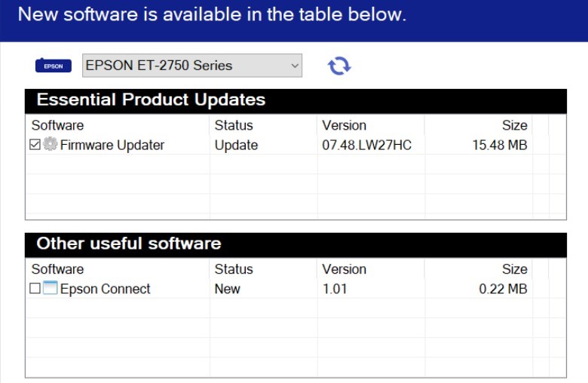Sort Other useful software by Software column
Image resolution: width=588 pixels, height=383 pixels.
[x=58, y=269]
